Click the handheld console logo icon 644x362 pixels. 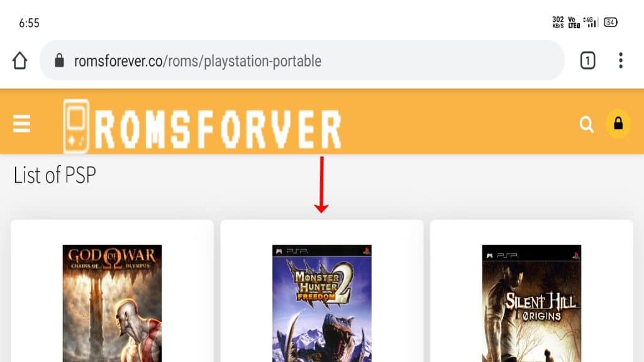76,126
